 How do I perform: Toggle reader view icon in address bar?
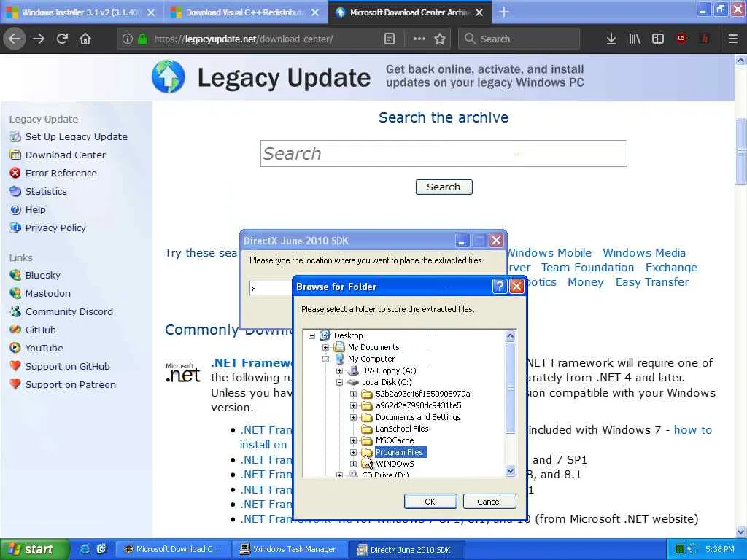pyautogui.click(x=390, y=39)
